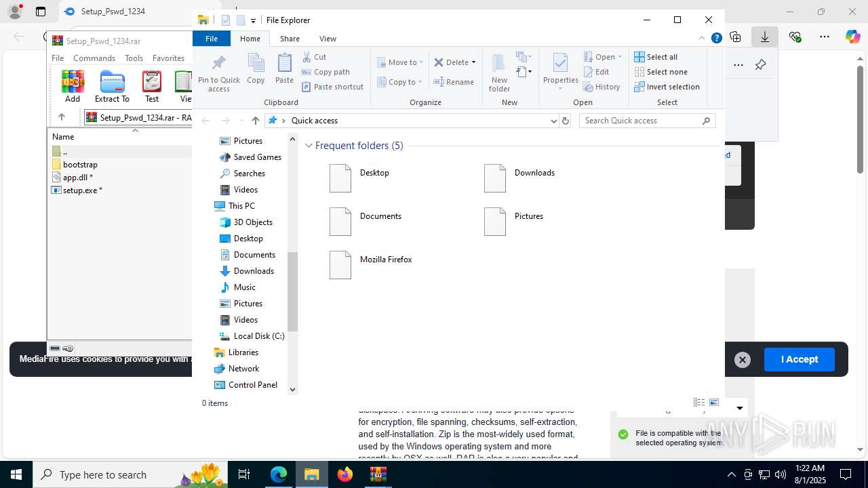Click Invert selection in the ribbon
Image resolution: width=868 pixels, height=488 pixels.
667,87
